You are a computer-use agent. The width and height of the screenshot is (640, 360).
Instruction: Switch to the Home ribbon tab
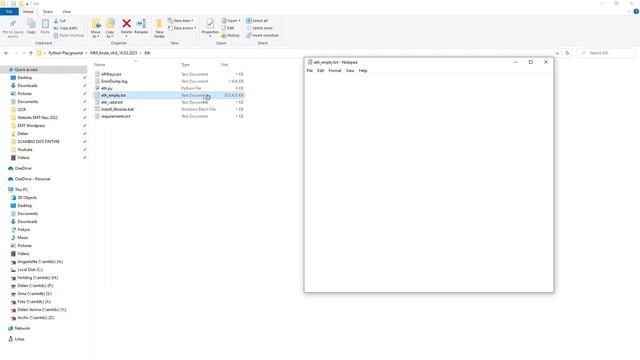click(28, 11)
